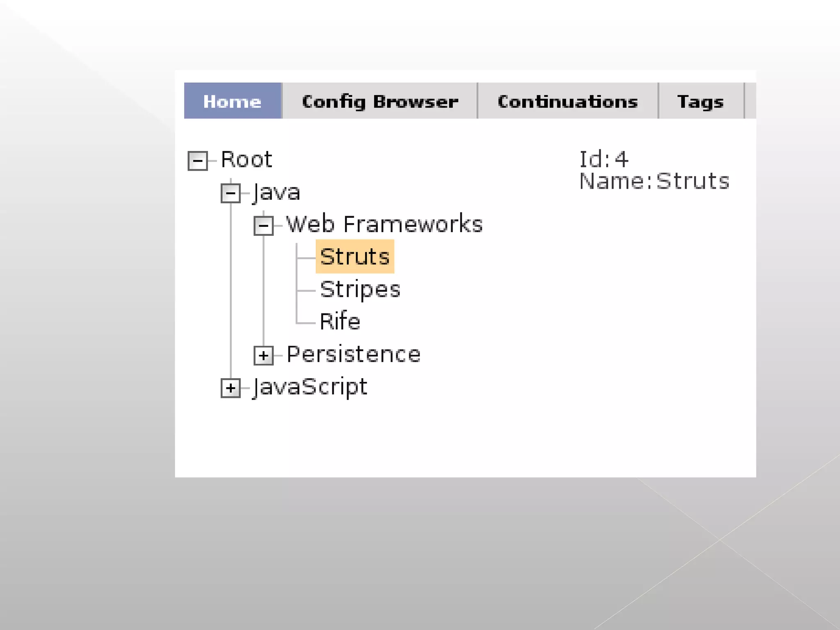Expand the JavaScript node plus icon
840x630 pixels.
click(231, 388)
